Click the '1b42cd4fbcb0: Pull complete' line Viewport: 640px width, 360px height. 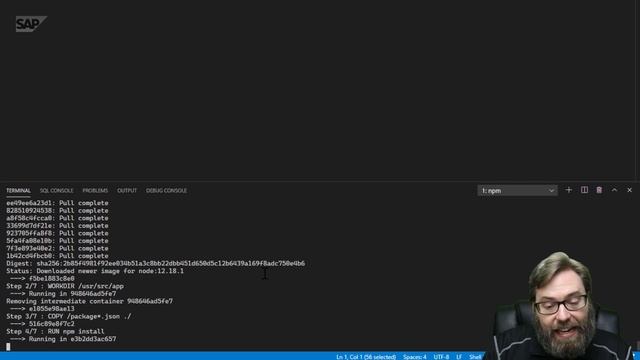[x=57, y=256]
